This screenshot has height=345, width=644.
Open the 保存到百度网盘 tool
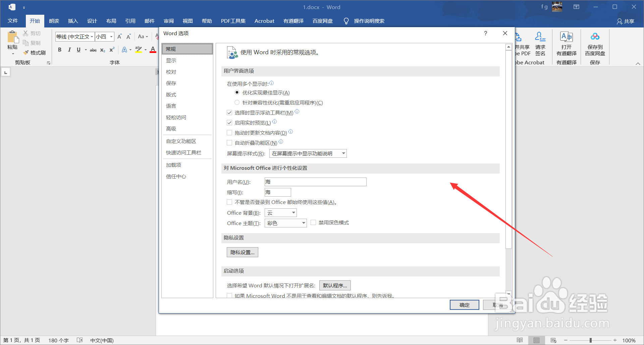point(594,44)
